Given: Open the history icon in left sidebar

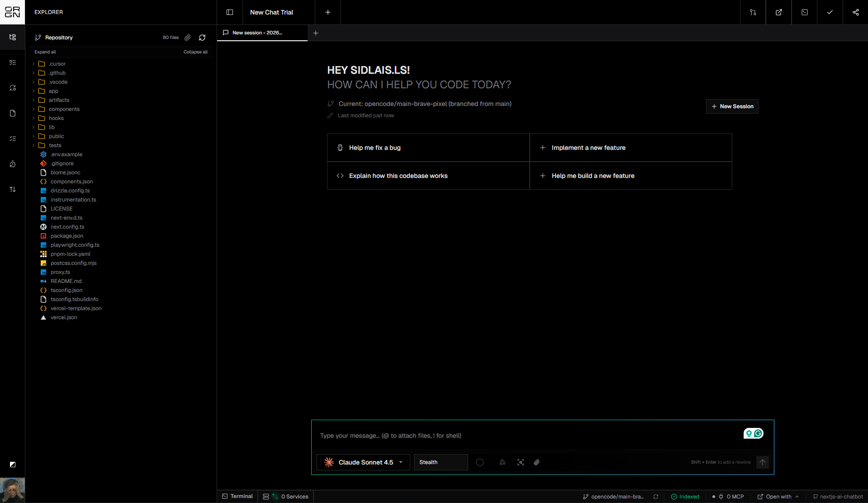Looking at the screenshot, I should tap(13, 164).
